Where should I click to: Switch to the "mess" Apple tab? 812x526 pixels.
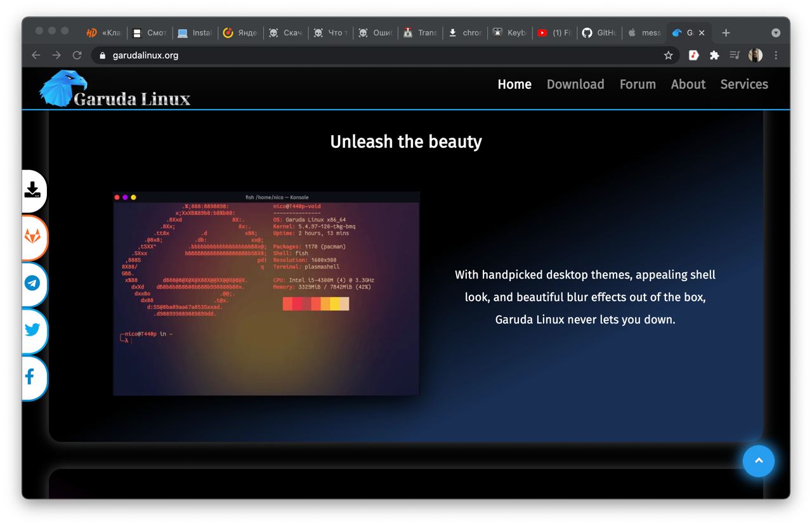(x=645, y=33)
